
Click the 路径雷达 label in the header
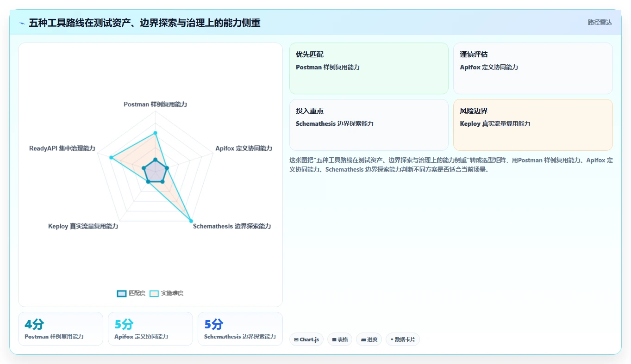click(x=600, y=22)
